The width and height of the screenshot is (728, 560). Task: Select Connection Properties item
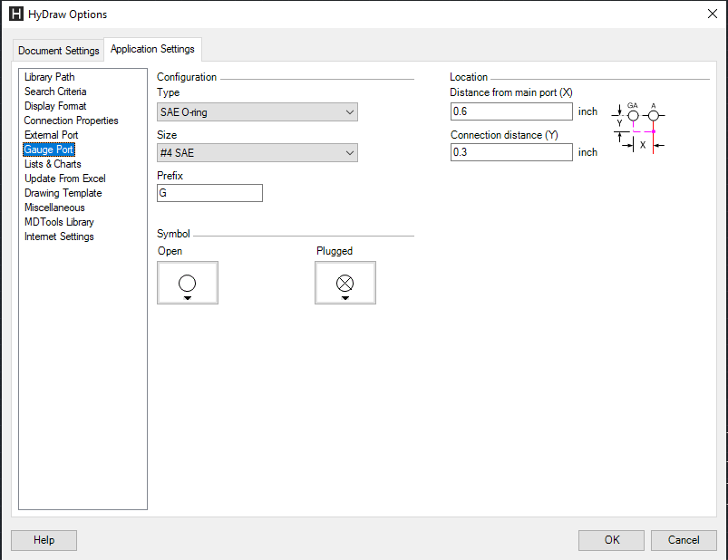pyautogui.click(x=71, y=121)
